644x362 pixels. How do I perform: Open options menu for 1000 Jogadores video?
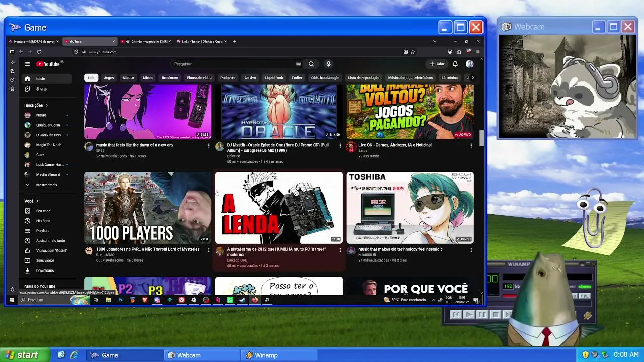(209, 250)
